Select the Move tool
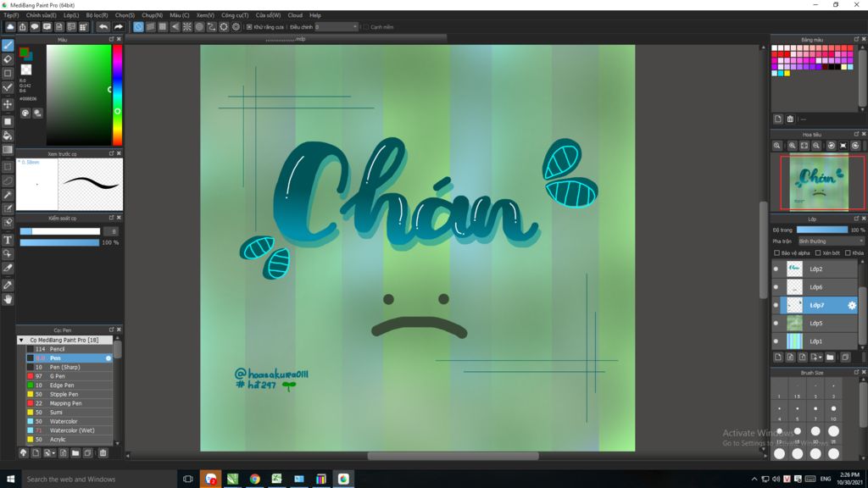868x488 pixels. coord(8,104)
